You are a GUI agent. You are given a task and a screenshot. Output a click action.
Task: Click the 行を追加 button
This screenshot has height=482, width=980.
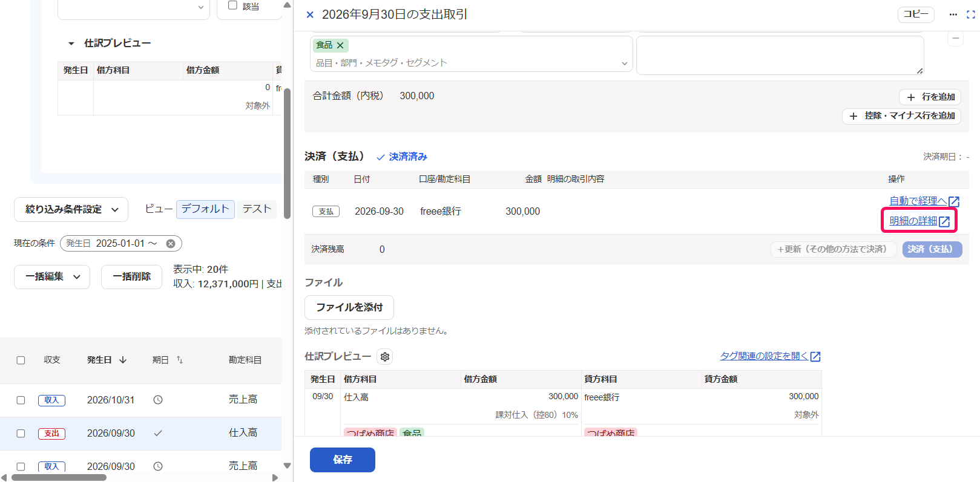(930, 97)
